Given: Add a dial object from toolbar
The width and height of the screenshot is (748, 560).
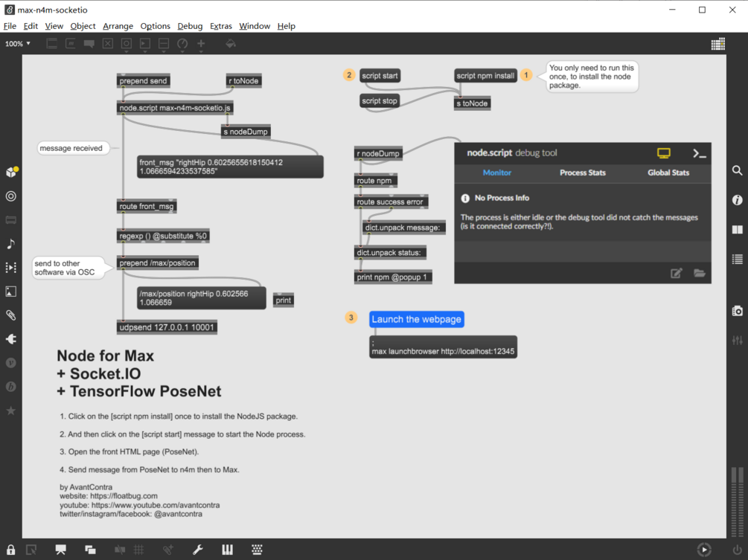Looking at the screenshot, I should (x=182, y=44).
